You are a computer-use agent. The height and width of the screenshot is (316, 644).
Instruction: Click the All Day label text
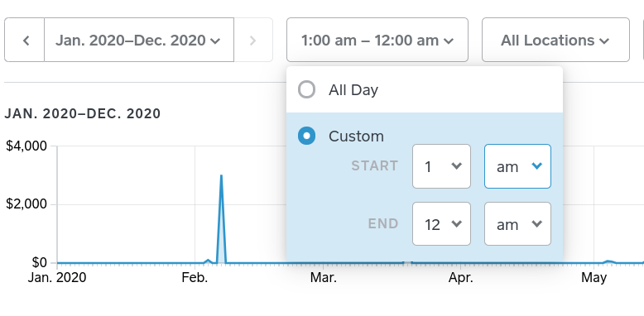click(353, 90)
